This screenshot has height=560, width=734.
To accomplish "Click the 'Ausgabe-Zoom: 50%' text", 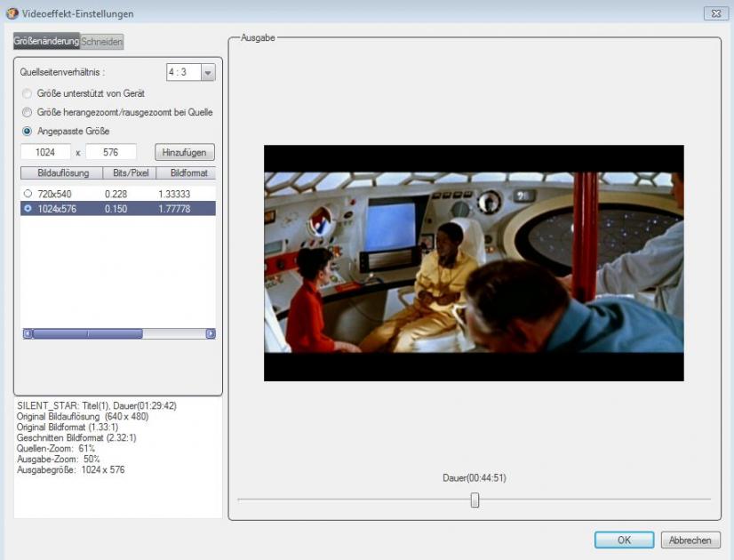I will click(58, 459).
